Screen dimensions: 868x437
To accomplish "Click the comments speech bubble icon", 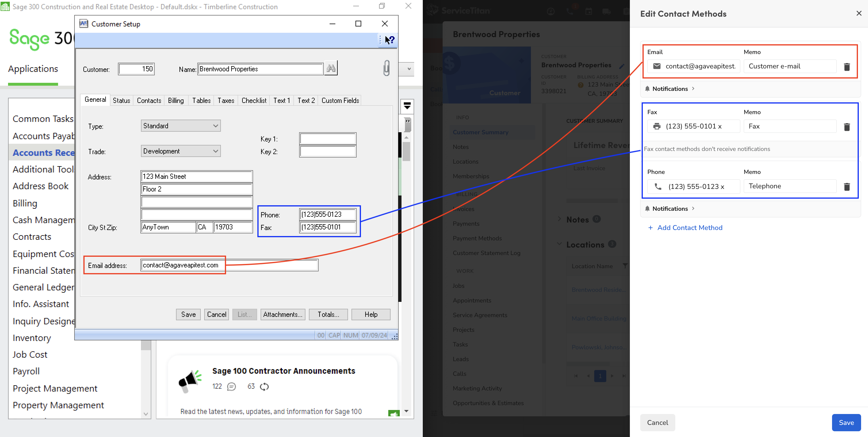I will tap(231, 386).
